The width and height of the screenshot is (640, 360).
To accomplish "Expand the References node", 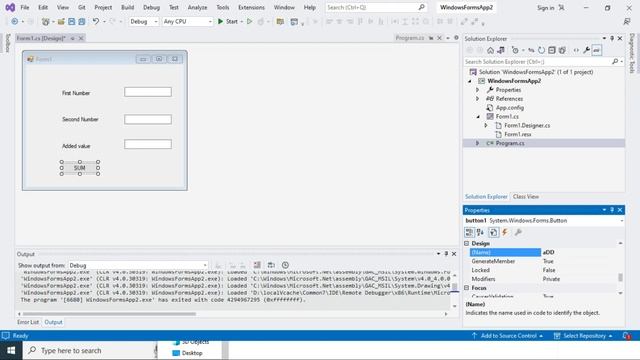I will click(x=477, y=99).
